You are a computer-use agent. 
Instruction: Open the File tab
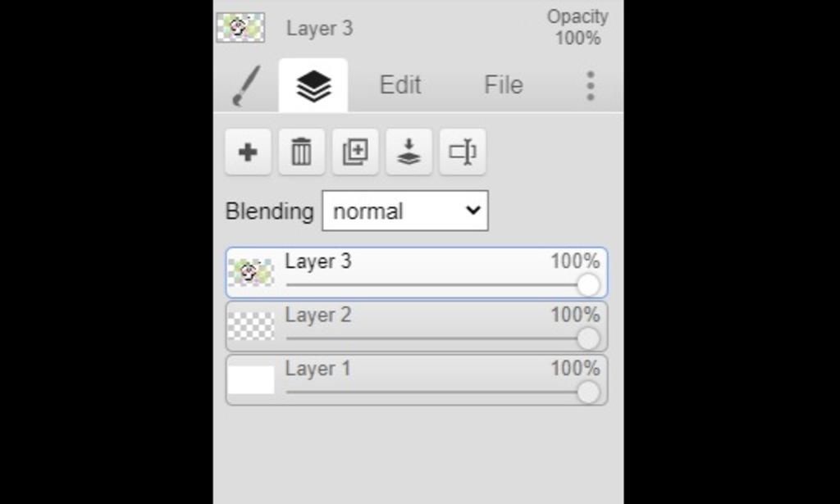504,85
